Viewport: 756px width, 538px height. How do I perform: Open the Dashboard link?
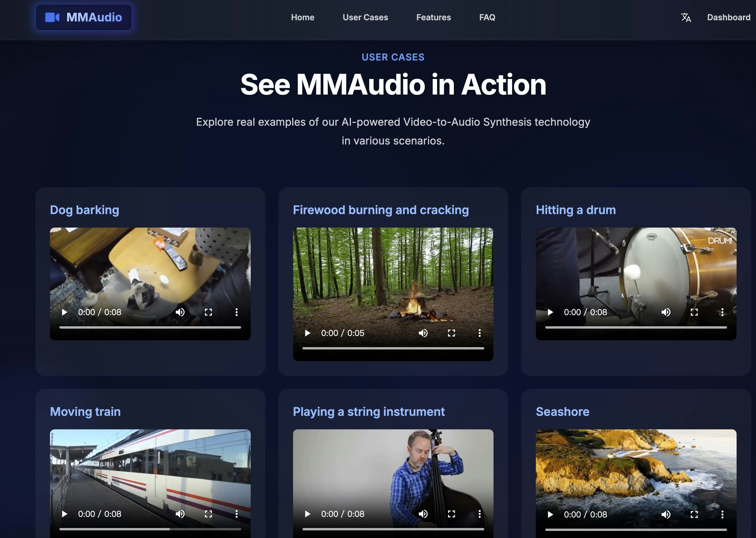728,17
